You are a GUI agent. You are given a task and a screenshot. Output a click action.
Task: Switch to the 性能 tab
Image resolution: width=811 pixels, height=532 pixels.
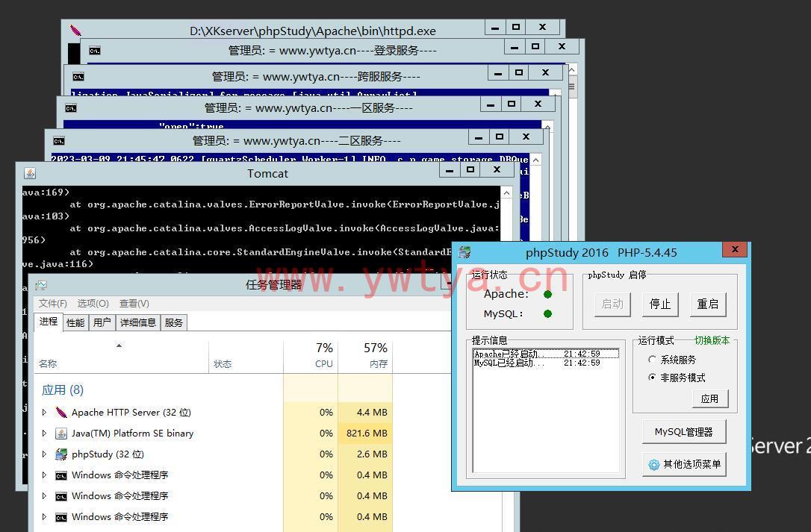(75, 322)
